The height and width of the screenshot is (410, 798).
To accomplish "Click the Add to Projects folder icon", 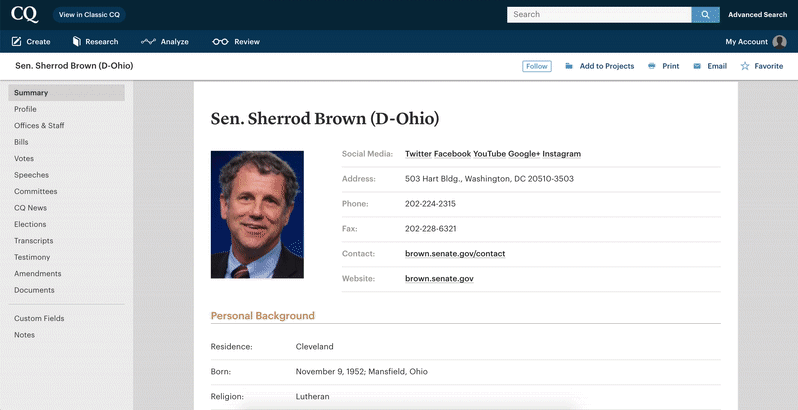I will [569, 66].
